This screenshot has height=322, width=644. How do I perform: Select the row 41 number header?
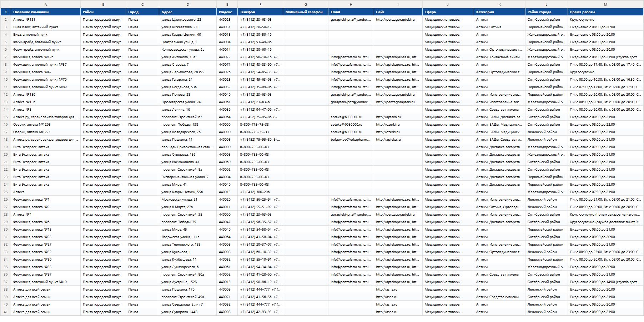[x=6, y=312]
